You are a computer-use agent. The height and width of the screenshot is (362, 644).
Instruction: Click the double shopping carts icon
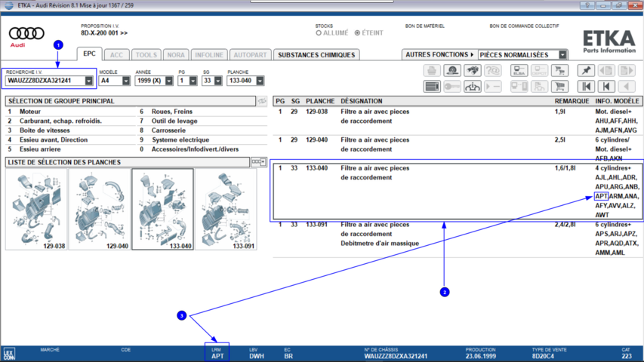[x=559, y=71]
